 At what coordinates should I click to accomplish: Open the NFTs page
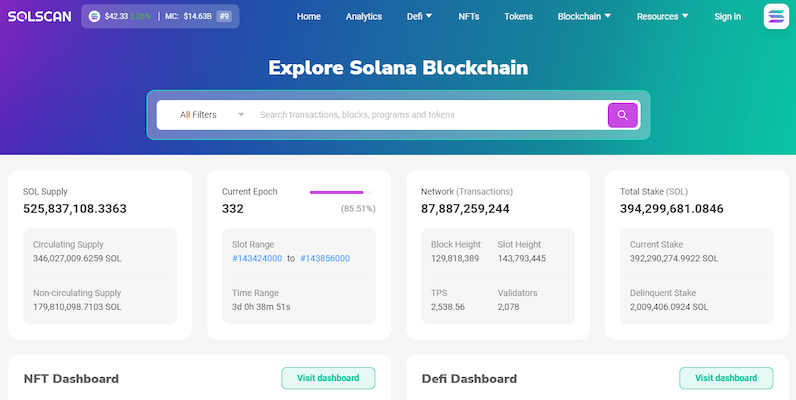[469, 16]
